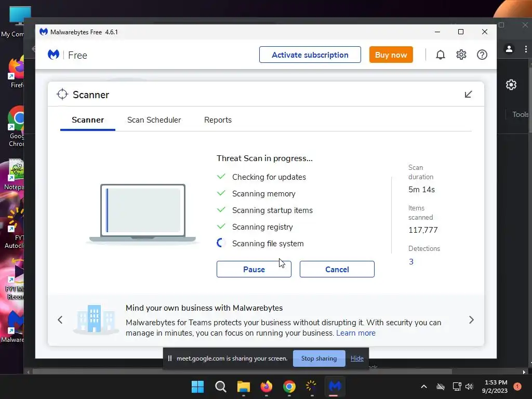This screenshot has width=532, height=399.
Task: Click Malwarebytes taskbar icon
Action: (x=335, y=386)
